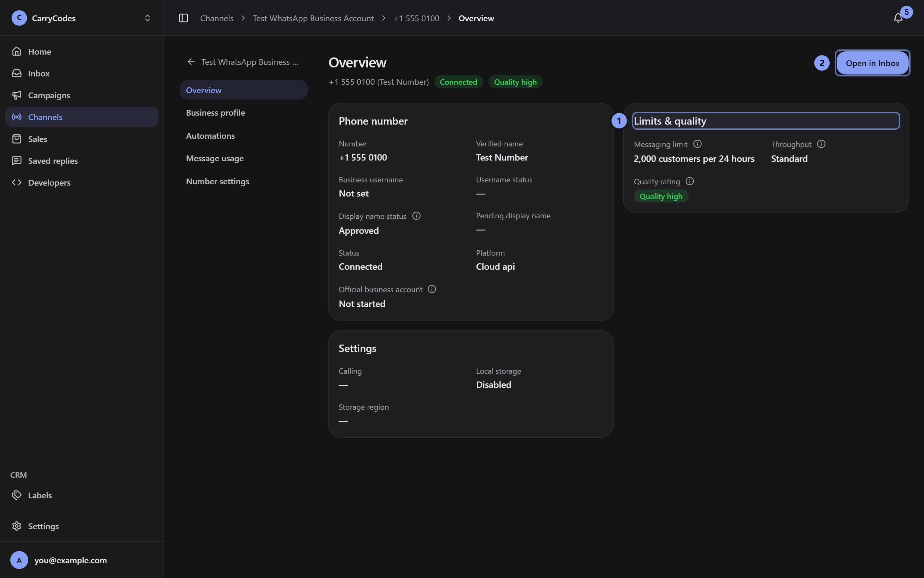Click the 2,000 customers per 24 hours value
The image size is (924, 578).
coord(694,159)
